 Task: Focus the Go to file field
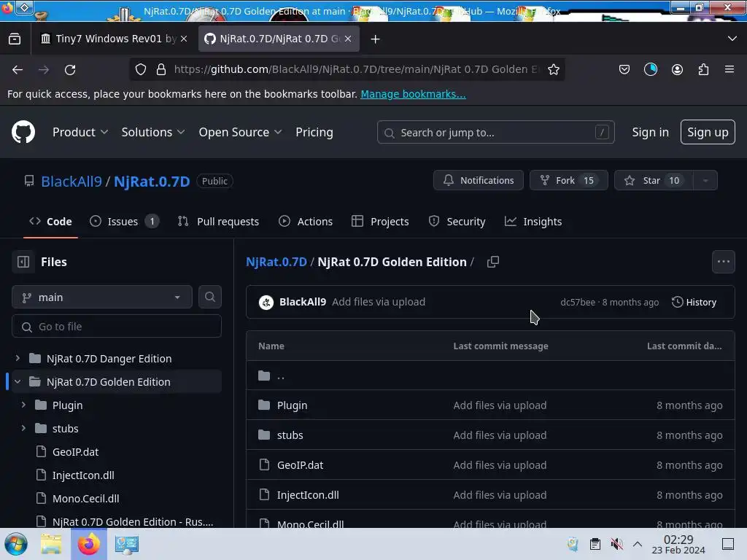[116, 326]
